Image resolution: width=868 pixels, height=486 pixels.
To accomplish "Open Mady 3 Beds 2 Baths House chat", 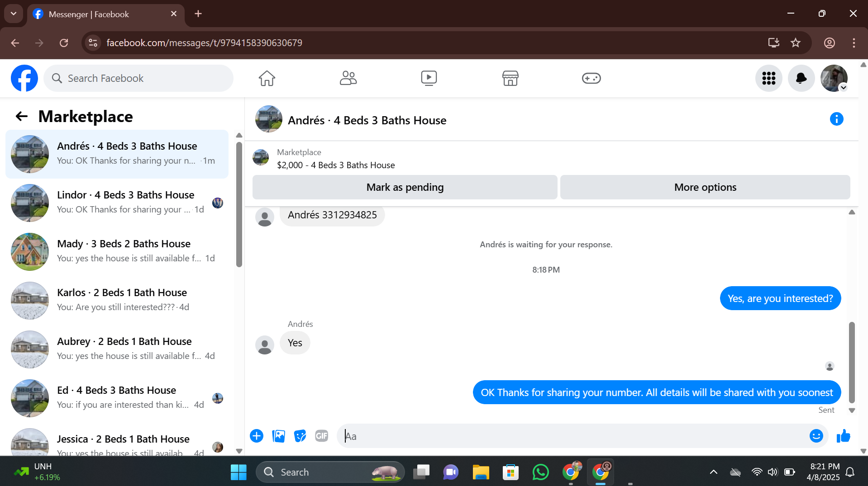I will click(x=117, y=252).
